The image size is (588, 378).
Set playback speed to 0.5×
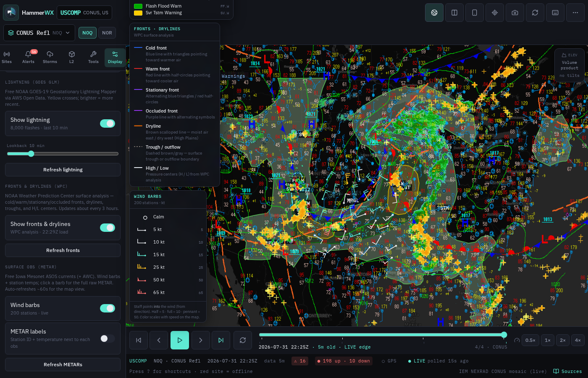click(x=530, y=340)
